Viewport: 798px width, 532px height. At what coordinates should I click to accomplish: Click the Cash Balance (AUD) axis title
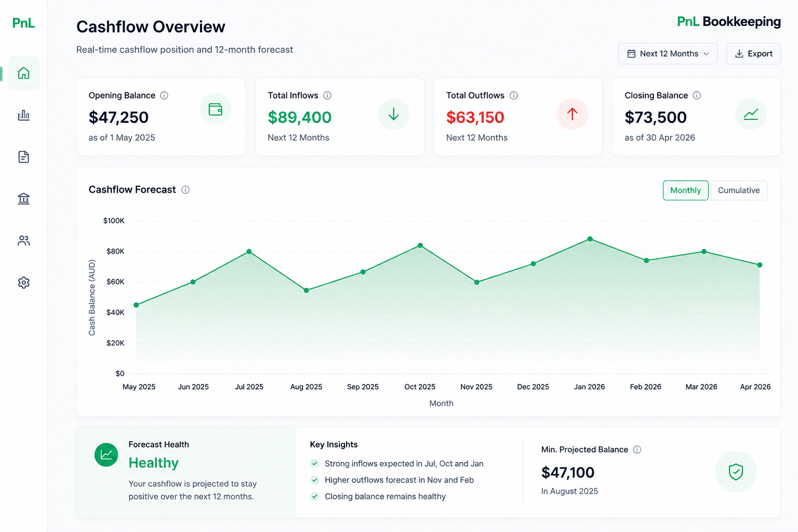[x=92, y=298]
